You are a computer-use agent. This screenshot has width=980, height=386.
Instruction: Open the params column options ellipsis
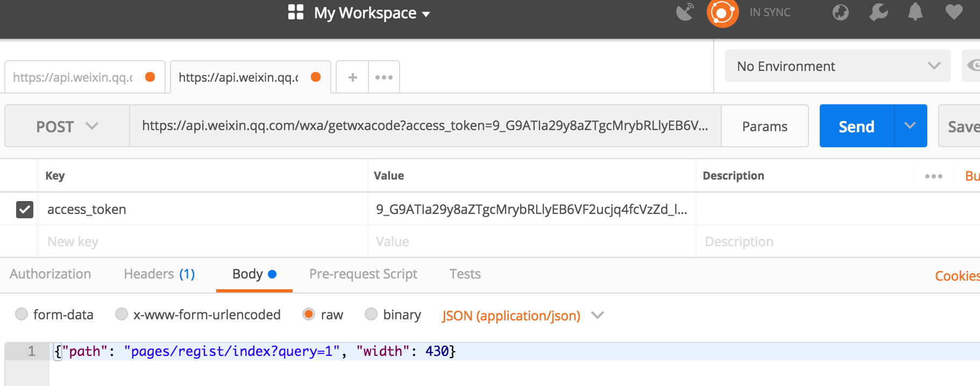(x=934, y=176)
